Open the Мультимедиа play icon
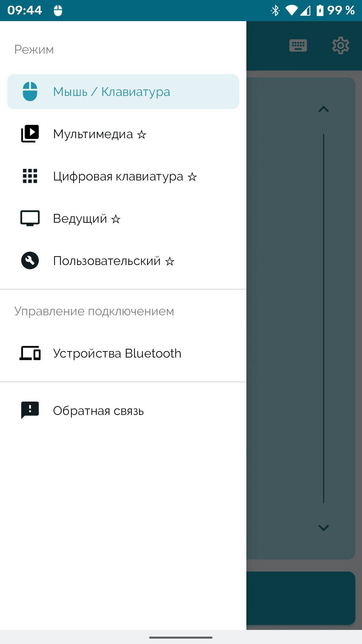 (30, 134)
